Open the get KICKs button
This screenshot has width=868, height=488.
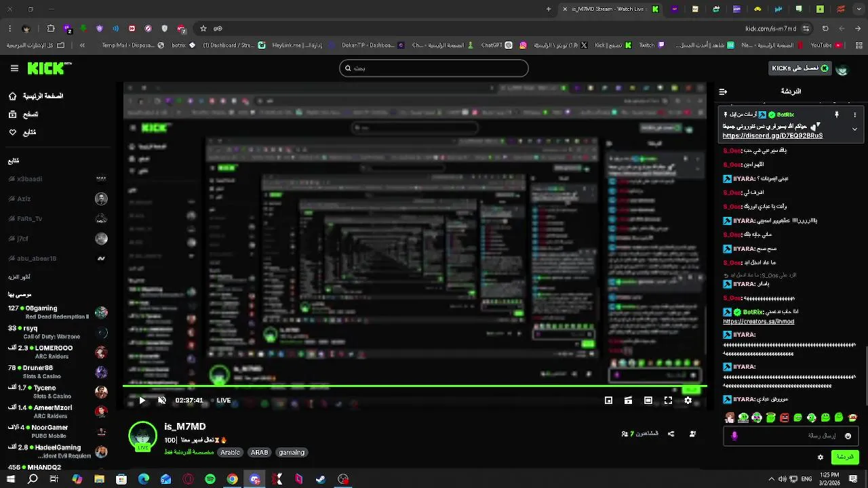[x=800, y=68]
